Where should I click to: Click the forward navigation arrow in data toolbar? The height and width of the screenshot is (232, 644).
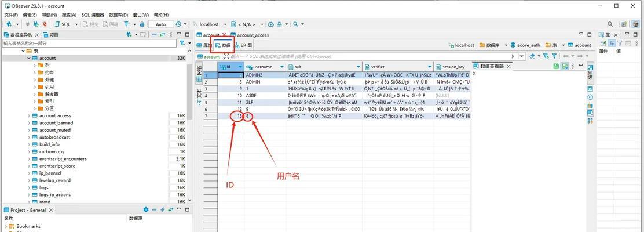(x=580, y=56)
